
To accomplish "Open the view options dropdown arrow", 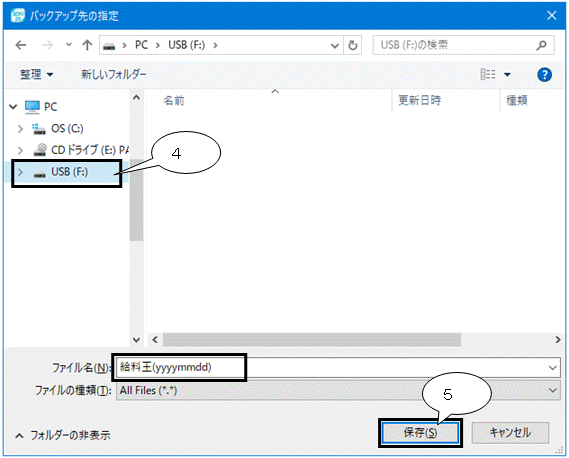I will 507,75.
